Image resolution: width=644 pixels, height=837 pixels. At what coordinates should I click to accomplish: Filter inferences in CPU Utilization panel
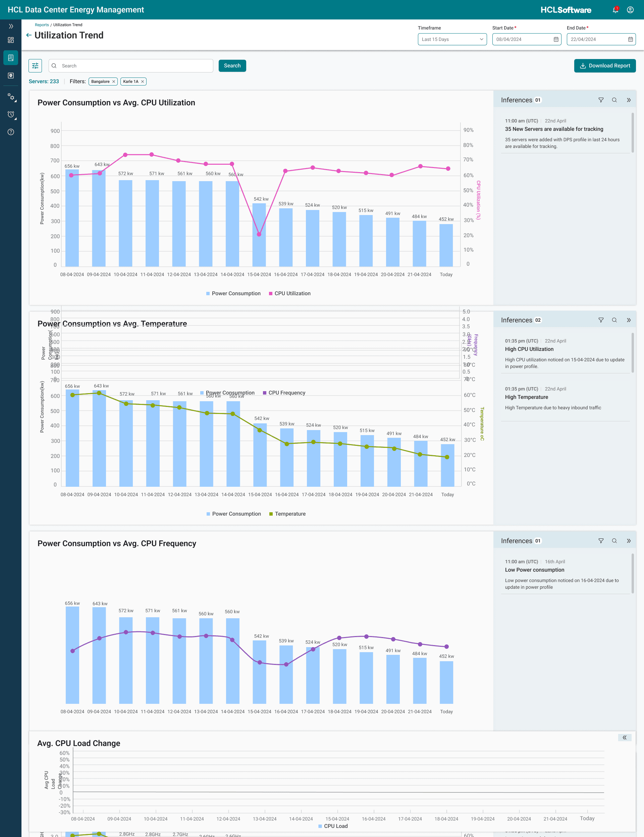[601, 100]
